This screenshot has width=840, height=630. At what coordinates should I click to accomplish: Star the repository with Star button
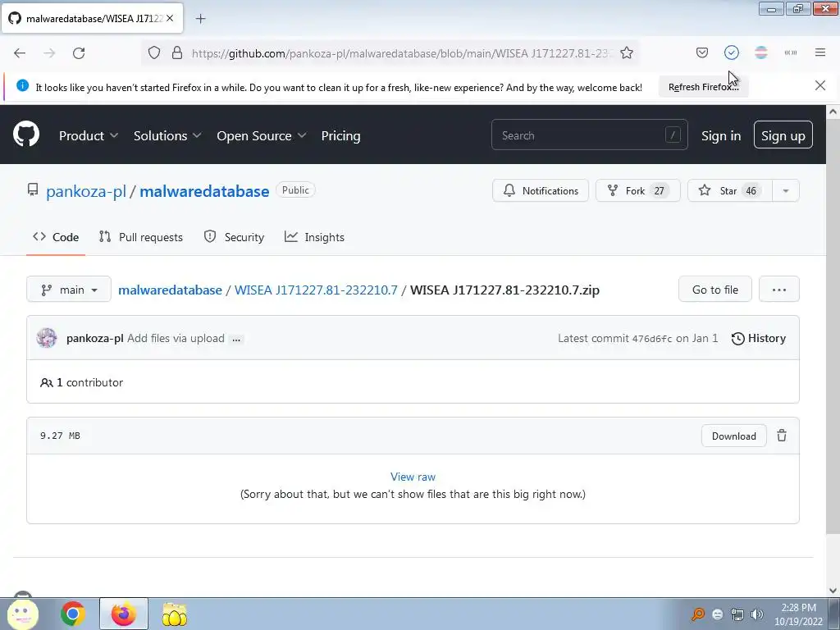(x=729, y=190)
